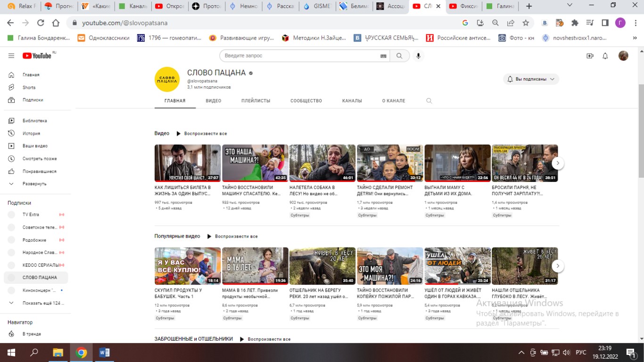Click the channel search magnifier icon
Viewport: 644px width, 362px height.
pos(429,101)
